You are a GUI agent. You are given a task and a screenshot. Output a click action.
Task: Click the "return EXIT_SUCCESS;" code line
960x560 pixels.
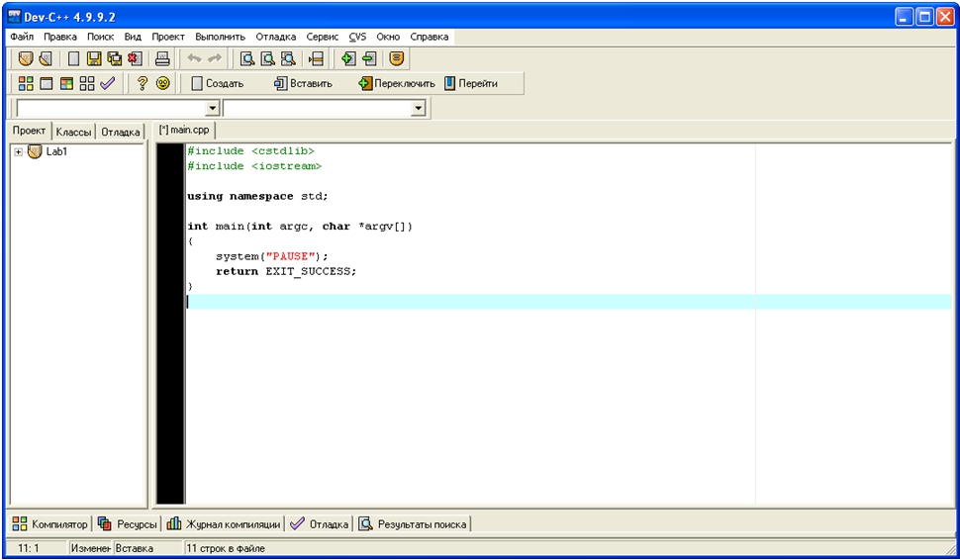[286, 271]
